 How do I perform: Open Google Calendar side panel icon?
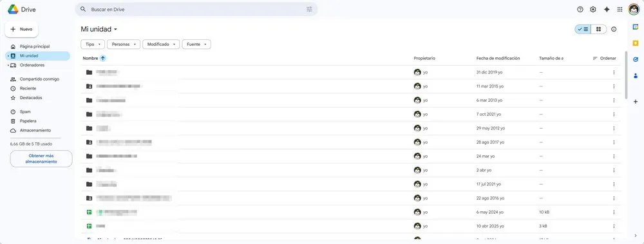(x=636, y=26)
